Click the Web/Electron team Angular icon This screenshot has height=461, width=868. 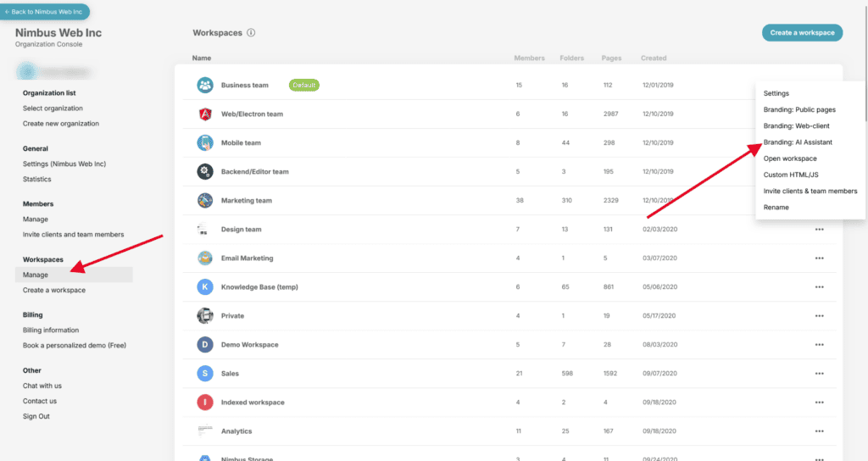[204, 114]
